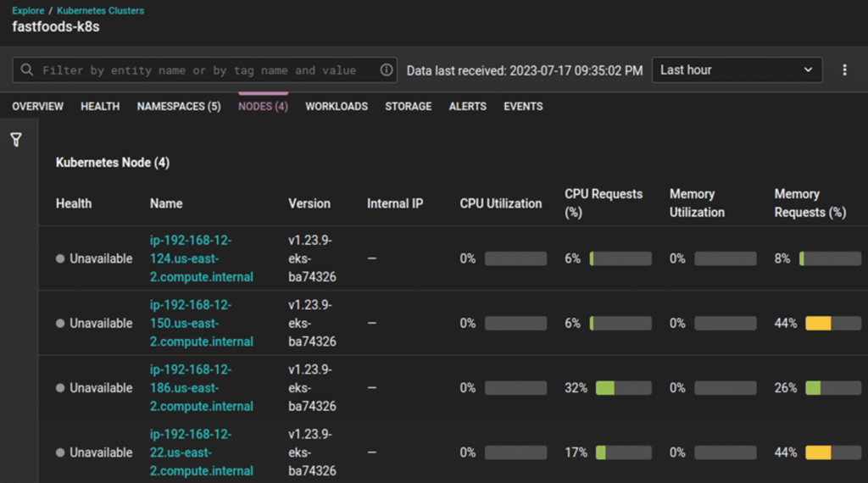Click the fastfoods-k8s cluster title

point(56,27)
